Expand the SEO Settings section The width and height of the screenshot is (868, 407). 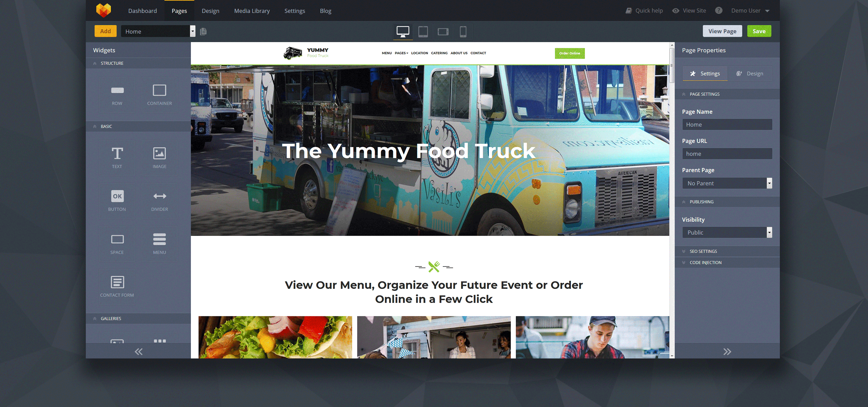click(x=703, y=251)
